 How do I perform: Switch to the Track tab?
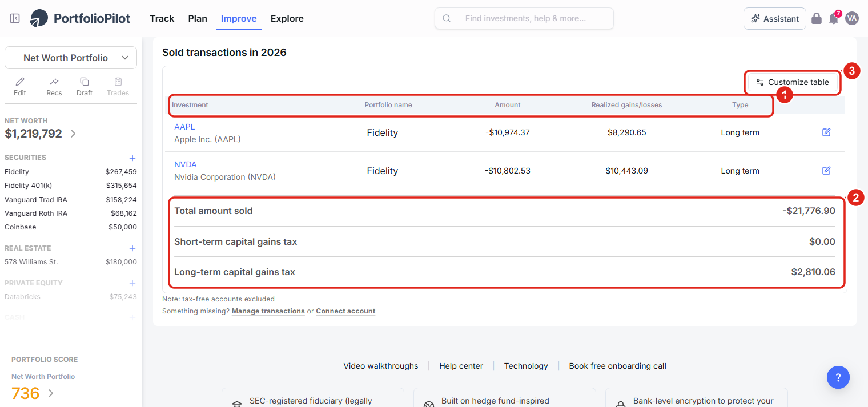pos(162,18)
